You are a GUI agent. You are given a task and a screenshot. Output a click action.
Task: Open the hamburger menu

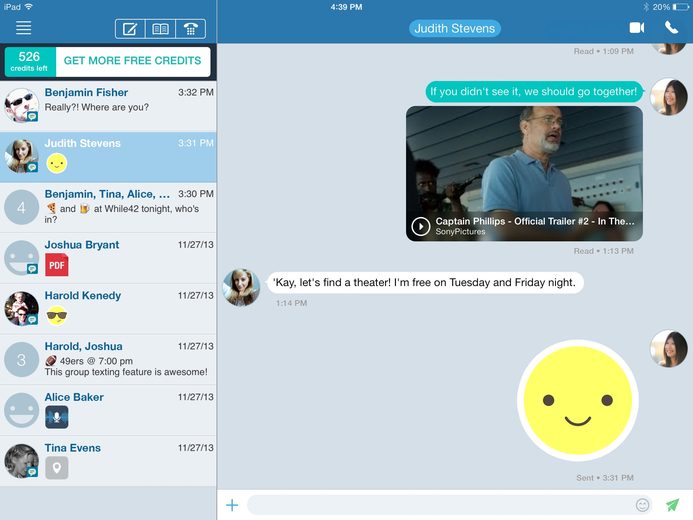click(x=23, y=28)
